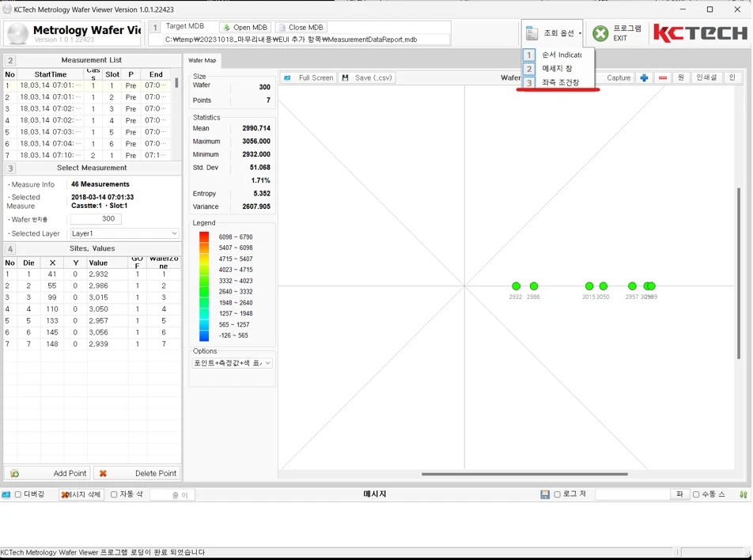Click the Die column header
This screenshot has width=753, height=560.
[x=28, y=263]
